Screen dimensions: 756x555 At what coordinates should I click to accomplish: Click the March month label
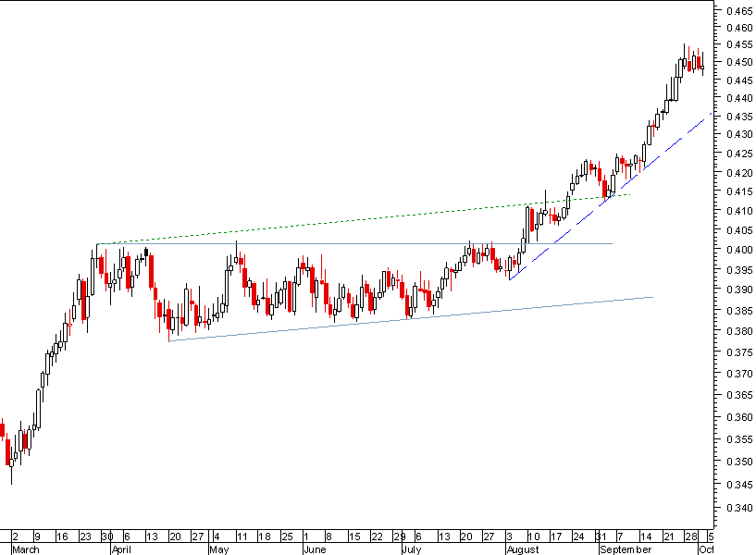pos(26,549)
